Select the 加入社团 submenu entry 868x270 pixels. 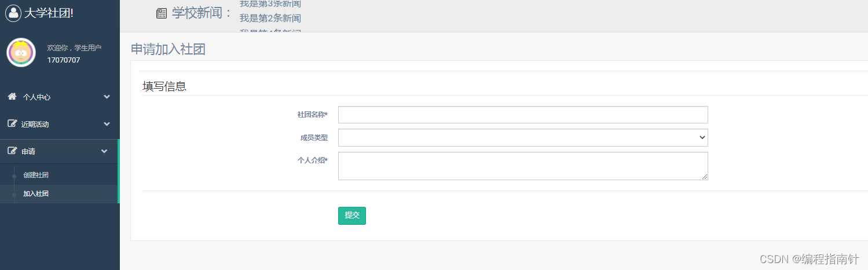pos(36,194)
